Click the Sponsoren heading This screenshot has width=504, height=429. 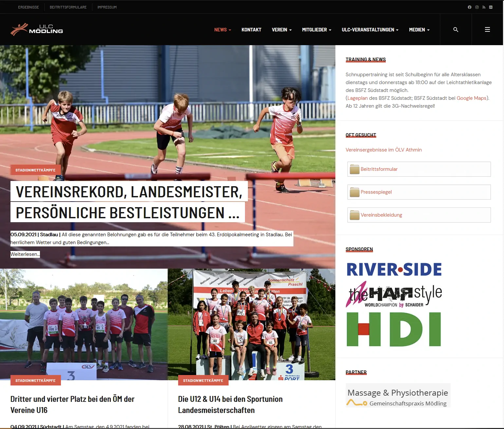(x=359, y=249)
